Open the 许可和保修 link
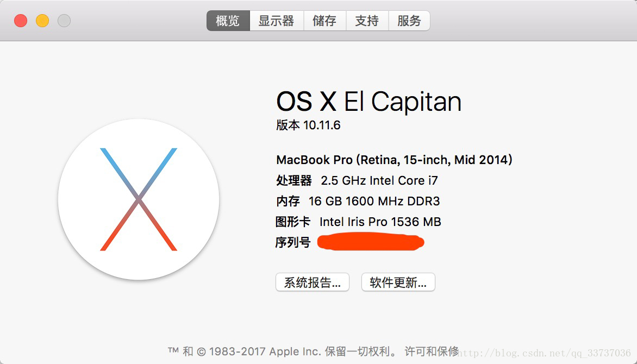Viewport: 637px width, 364px height. click(432, 351)
